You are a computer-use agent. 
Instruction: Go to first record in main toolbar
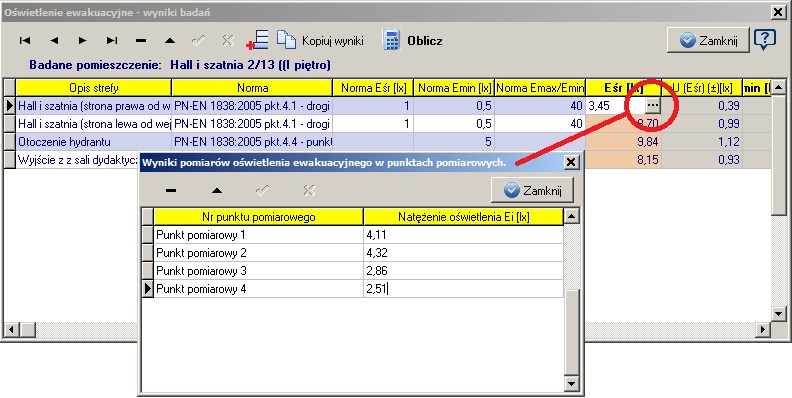pos(25,40)
